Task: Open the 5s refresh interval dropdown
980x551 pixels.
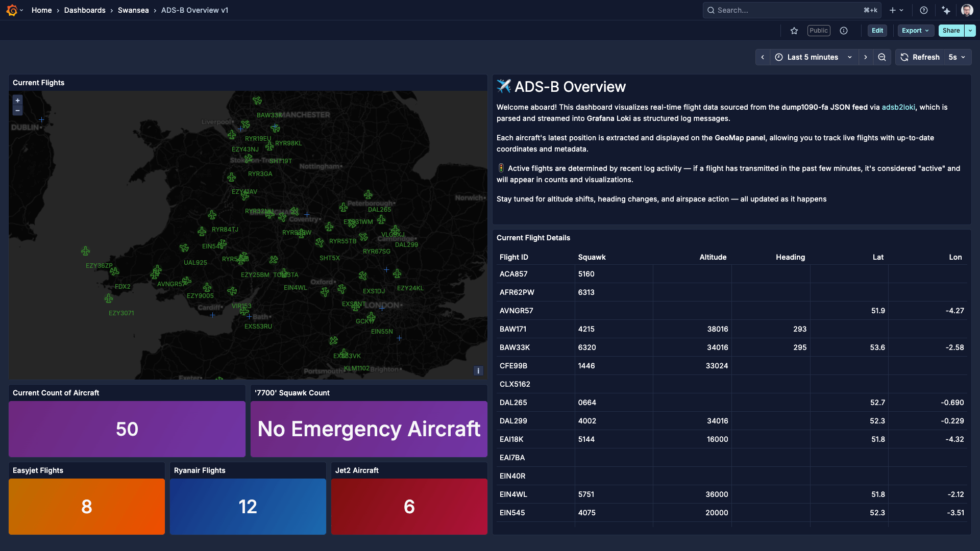Action: pyautogui.click(x=957, y=57)
